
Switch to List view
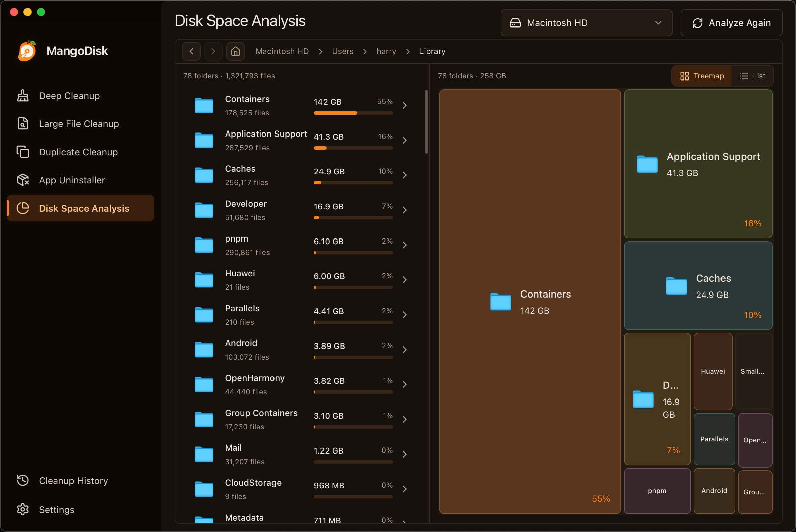752,76
